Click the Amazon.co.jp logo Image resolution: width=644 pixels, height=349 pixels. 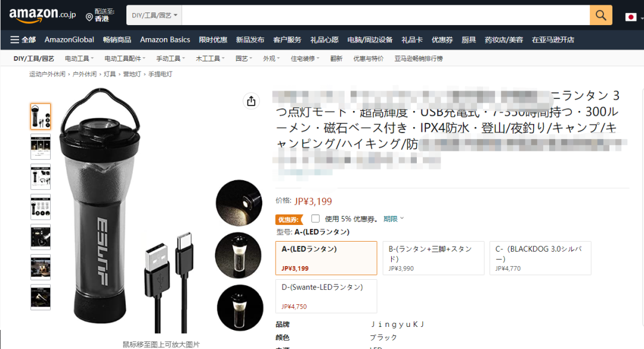coord(42,15)
